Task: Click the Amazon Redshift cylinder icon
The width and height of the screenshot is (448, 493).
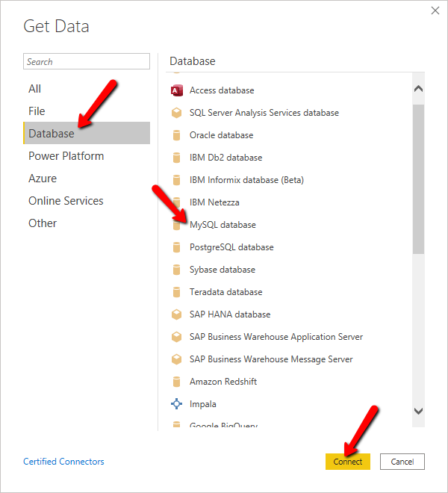Action: (177, 382)
